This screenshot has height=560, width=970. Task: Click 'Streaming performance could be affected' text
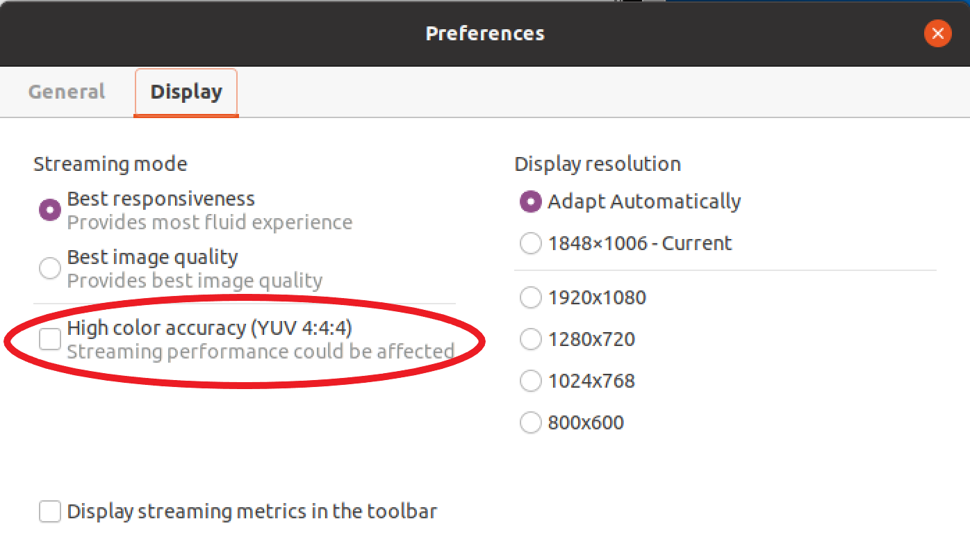(x=261, y=352)
